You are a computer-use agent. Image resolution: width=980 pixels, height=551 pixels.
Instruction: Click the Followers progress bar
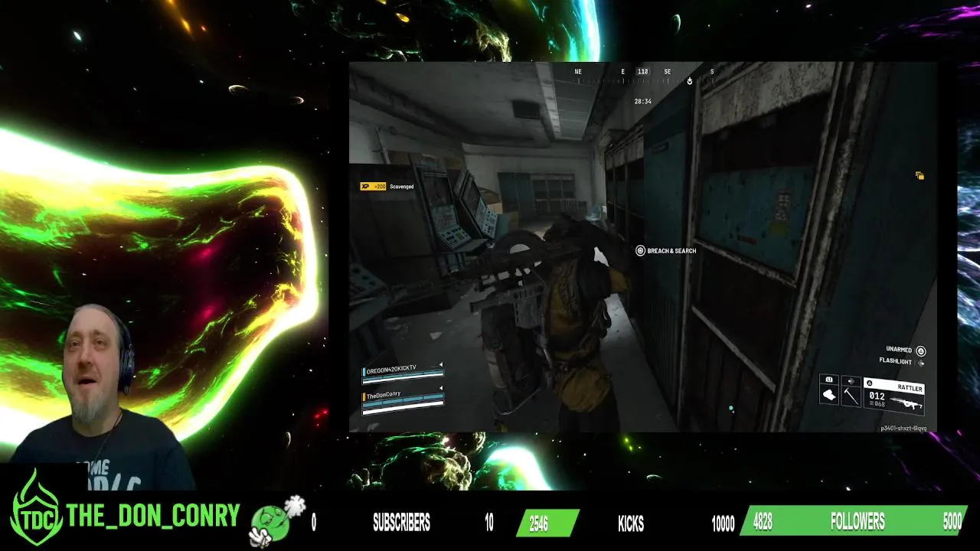(854, 521)
